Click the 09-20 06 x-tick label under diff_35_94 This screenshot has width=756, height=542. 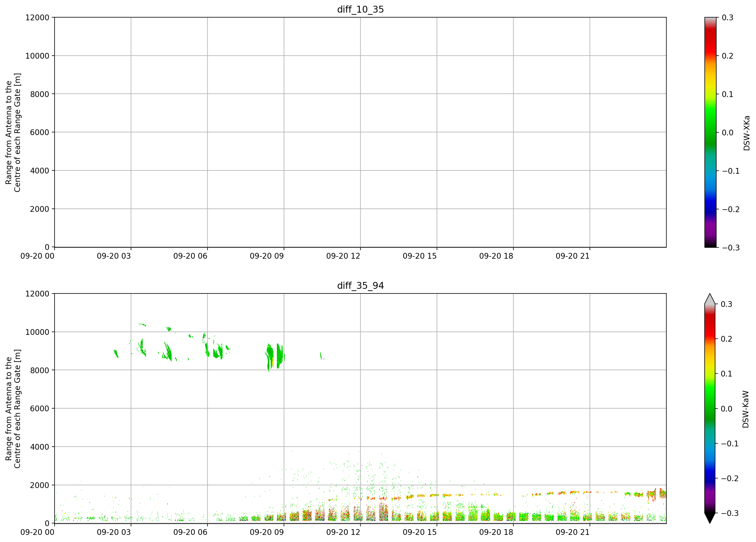pos(190,532)
